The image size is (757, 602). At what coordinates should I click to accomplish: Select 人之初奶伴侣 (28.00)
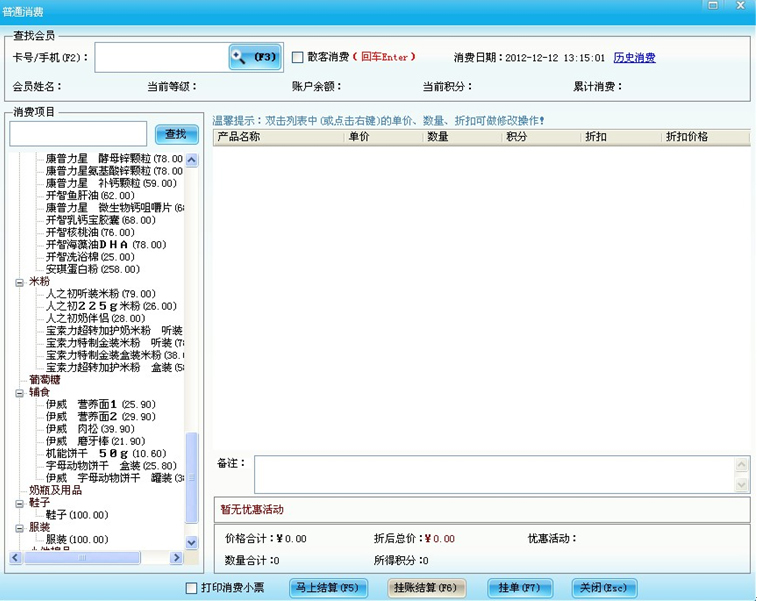(x=95, y=319)
